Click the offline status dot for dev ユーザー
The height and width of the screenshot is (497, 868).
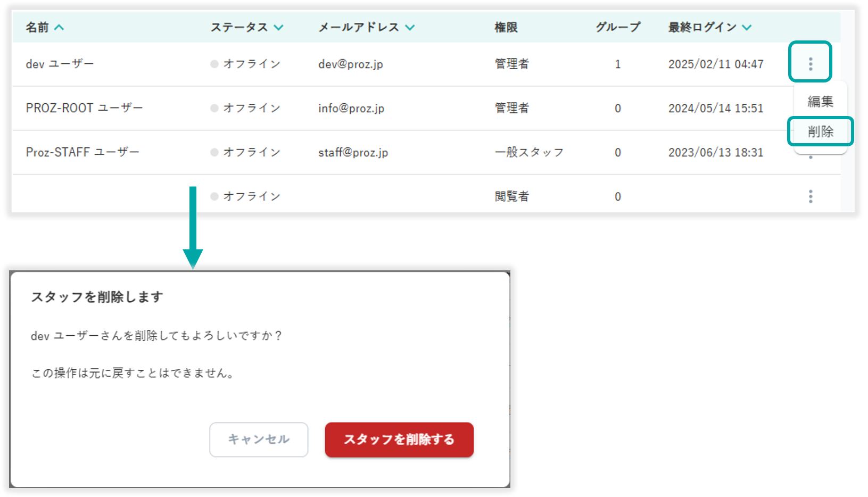214,64
